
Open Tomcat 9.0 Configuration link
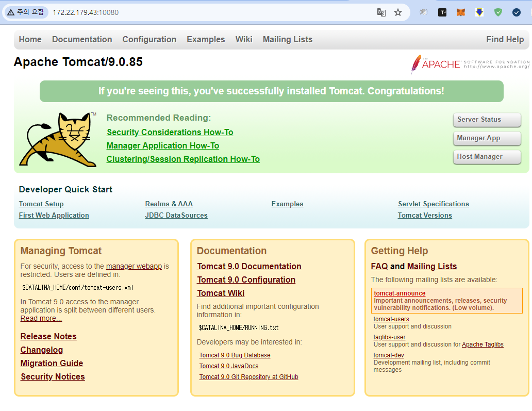point(246,280)
